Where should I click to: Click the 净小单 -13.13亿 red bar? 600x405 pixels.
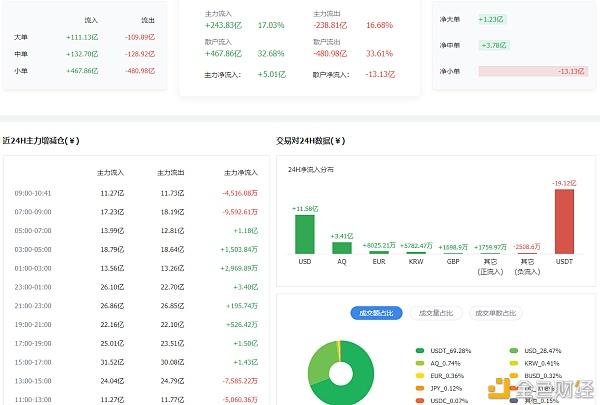(533, 71)
